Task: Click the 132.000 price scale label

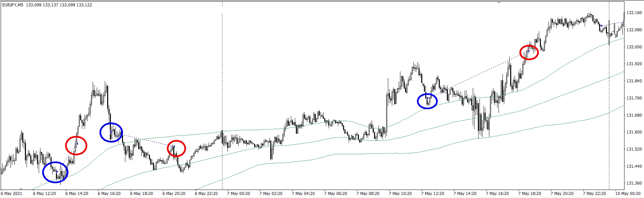Action: click(x=634, y=47)
